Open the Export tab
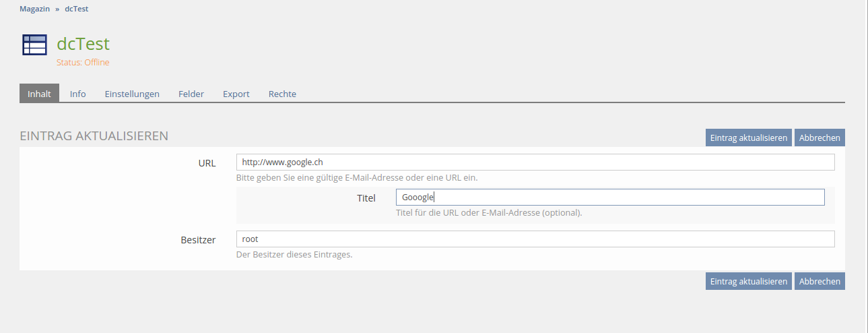Screen dimensions: 868x333 (x=236, y=94)
